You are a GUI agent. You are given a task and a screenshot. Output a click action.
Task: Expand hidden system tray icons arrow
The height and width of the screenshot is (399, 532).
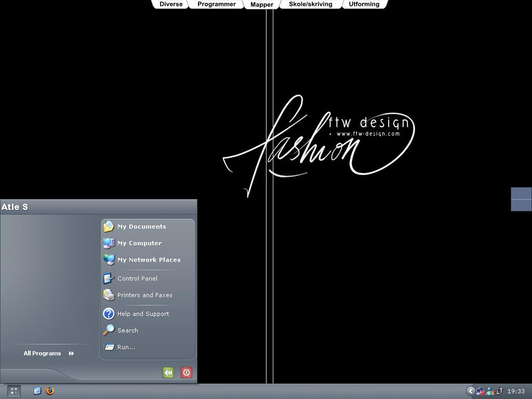[471, 391]
